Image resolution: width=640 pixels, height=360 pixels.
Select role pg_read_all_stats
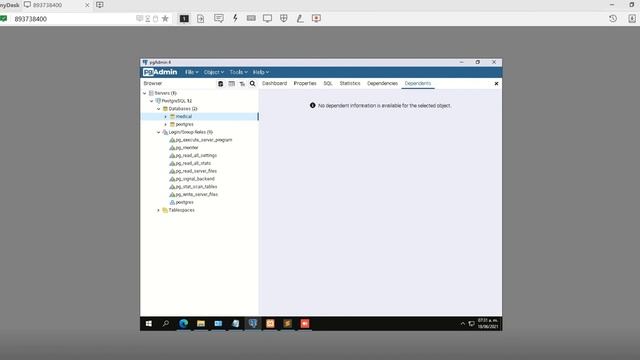pos(193,163)
